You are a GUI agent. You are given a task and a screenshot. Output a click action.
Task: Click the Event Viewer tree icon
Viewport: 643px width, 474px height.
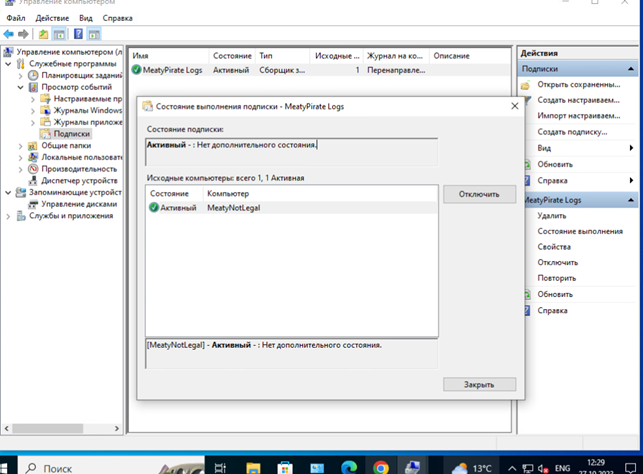point(33,87)
